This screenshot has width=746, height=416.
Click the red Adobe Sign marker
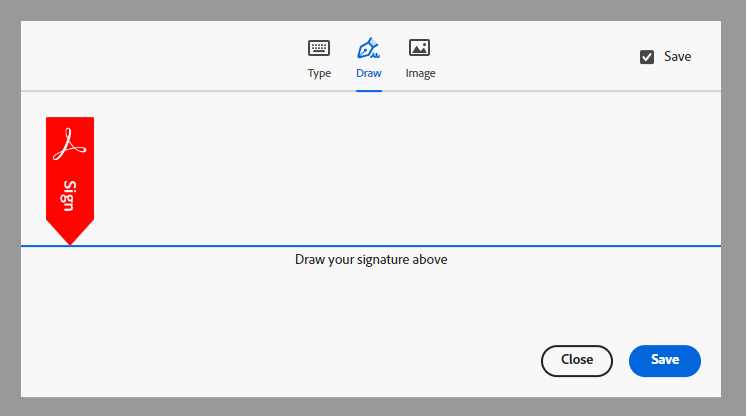70,181
